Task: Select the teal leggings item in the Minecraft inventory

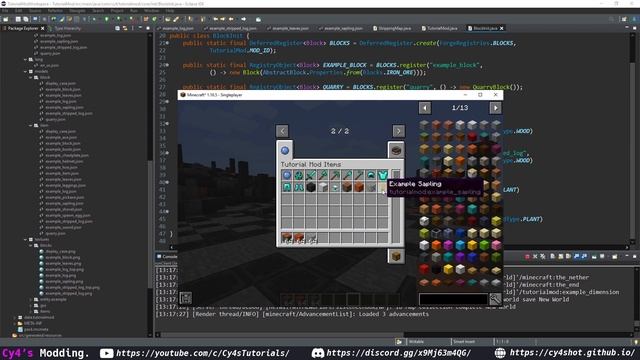Action: [x=287, y=187]
